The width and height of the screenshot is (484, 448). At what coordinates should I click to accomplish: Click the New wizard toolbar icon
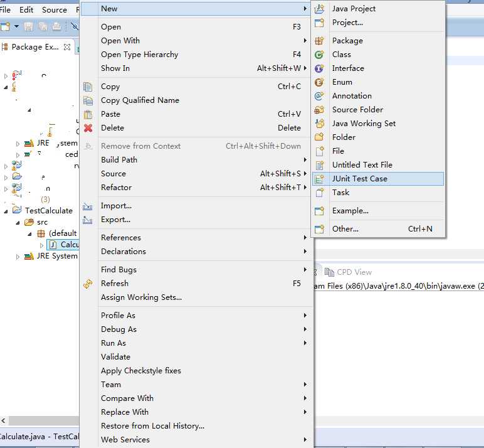(x=5, y=26)
